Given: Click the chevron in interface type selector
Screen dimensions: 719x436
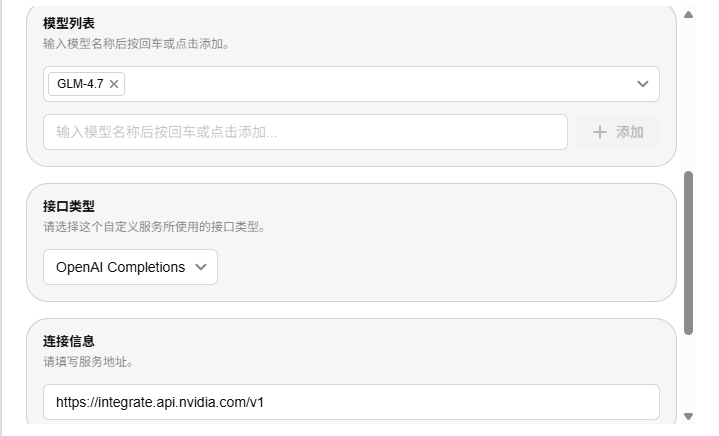Looking at the screenshot, I should [201, 267].
